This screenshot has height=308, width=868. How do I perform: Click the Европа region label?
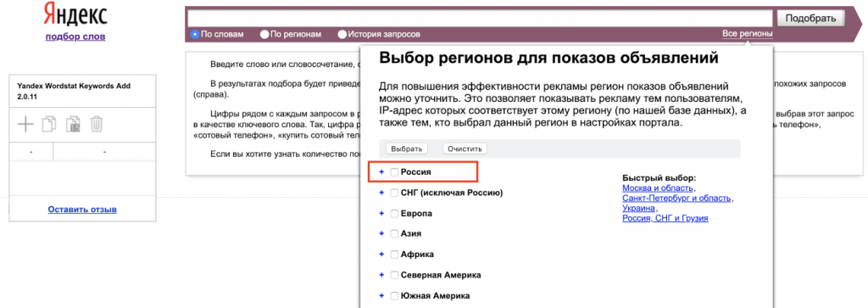[x=416, y=213]
